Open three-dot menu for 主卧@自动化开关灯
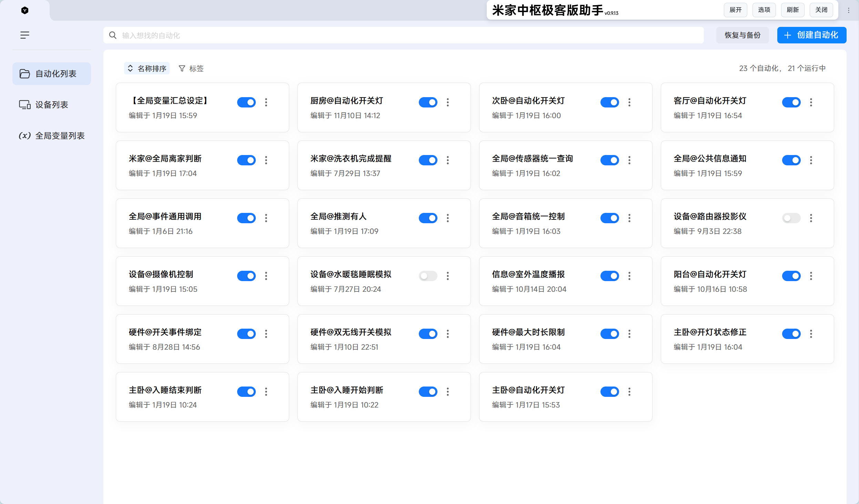This screenshot has height=504, width=859. click(x=629, y=391)
